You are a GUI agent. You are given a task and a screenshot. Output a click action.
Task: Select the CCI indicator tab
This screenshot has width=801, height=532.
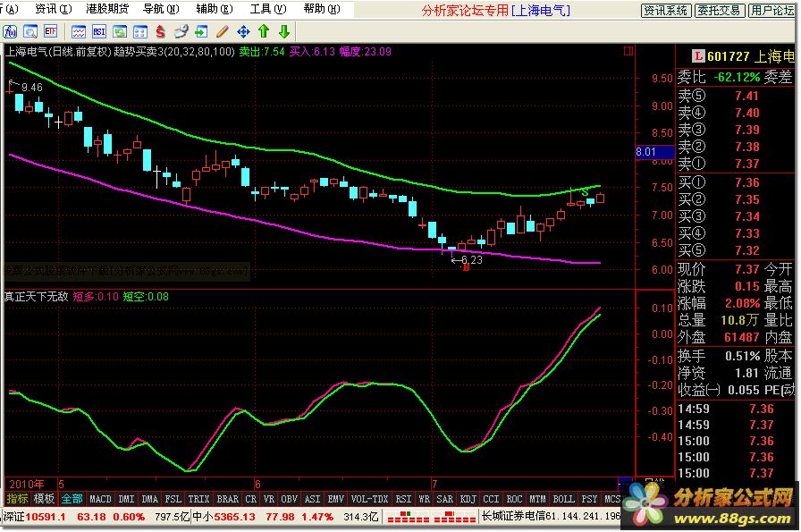coord(491,499)
